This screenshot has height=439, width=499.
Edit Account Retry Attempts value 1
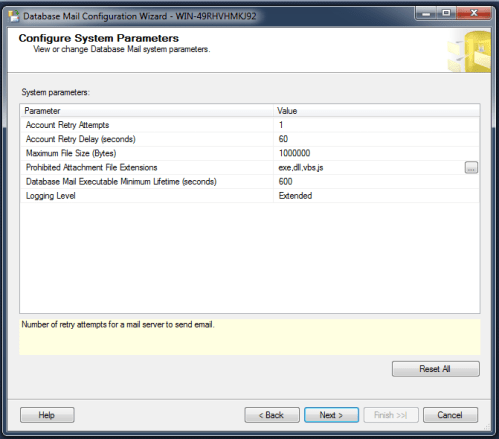pos(376,125)
